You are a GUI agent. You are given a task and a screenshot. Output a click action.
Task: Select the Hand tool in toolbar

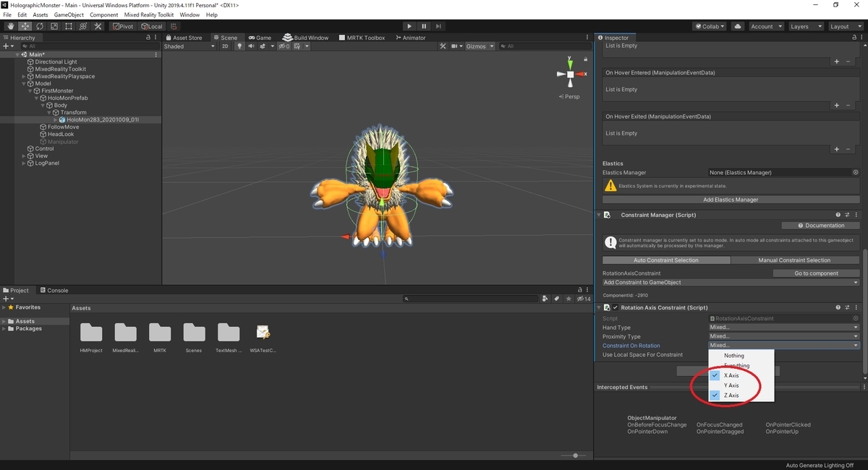click(10, 26)
